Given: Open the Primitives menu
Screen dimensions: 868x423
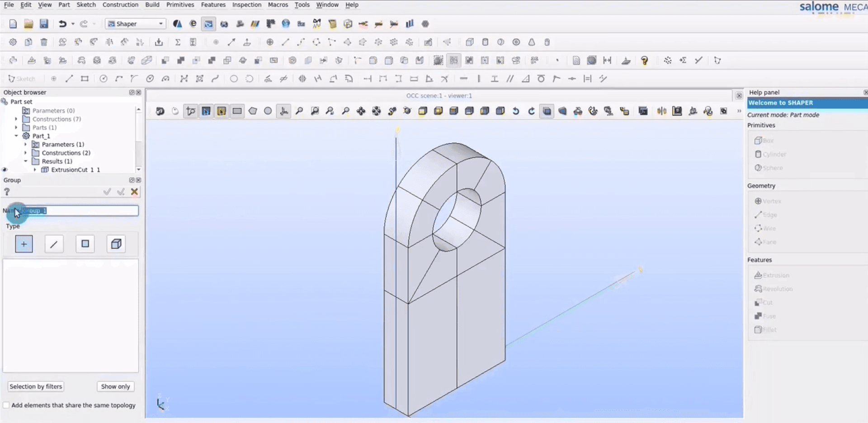Looking at the screenshot, I should pyautogui.click(x=180, y=5).
